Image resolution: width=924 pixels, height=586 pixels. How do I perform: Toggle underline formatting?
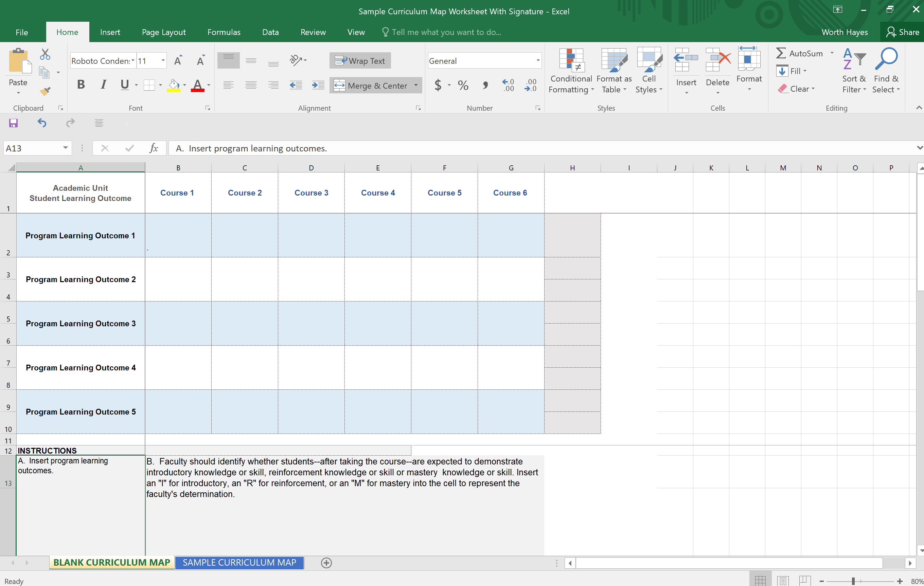click(125, 85)
